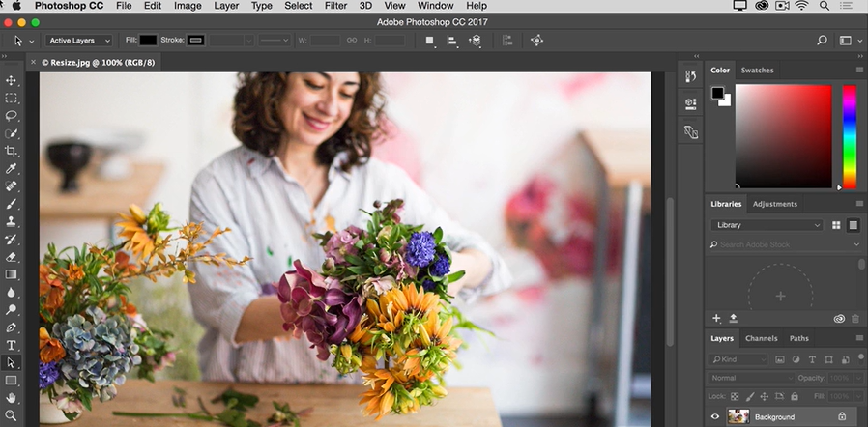This screenshot has width=868, height=427.
Task: Toggle filter for smart objects
Action: point(846,359)
